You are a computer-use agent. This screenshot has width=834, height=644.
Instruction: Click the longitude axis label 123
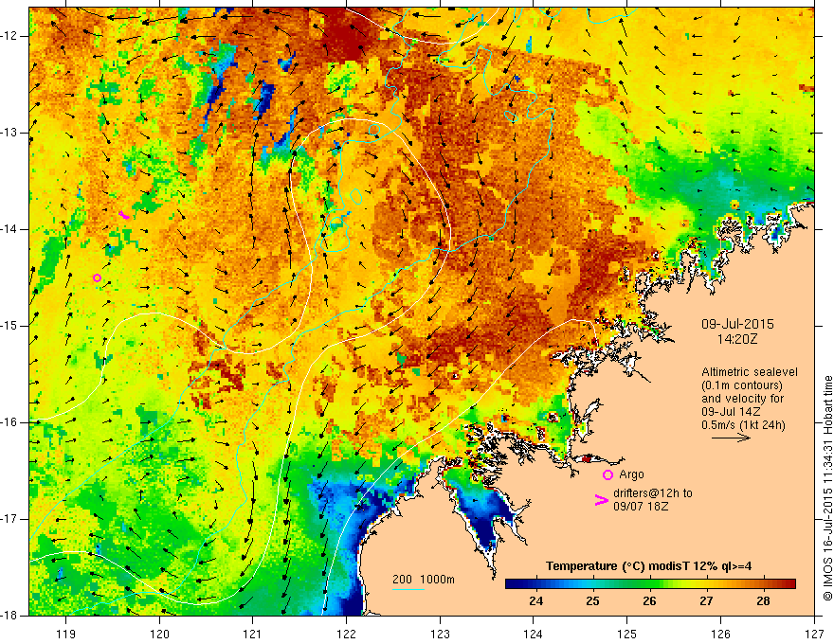pyautogui.click(x=440, y=634)
